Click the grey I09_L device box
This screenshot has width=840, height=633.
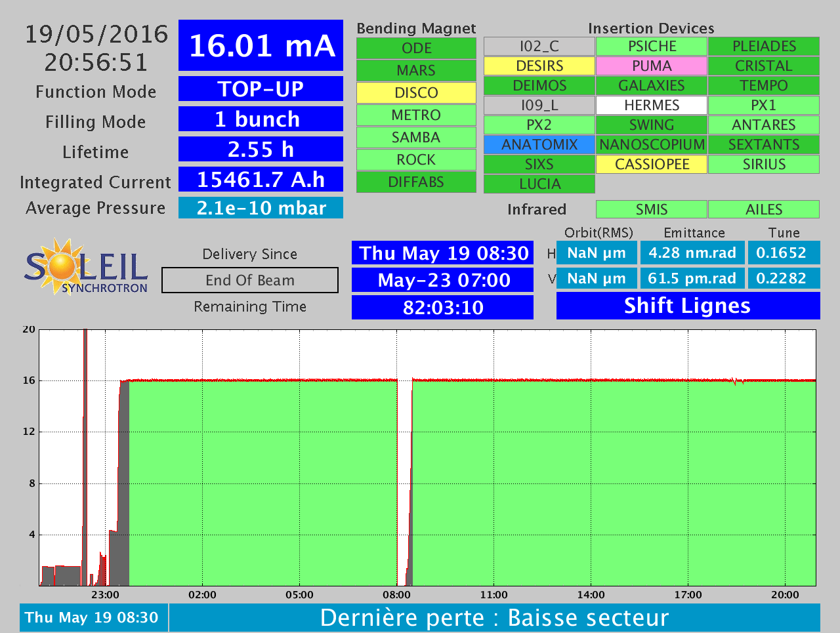coord(539,105)
